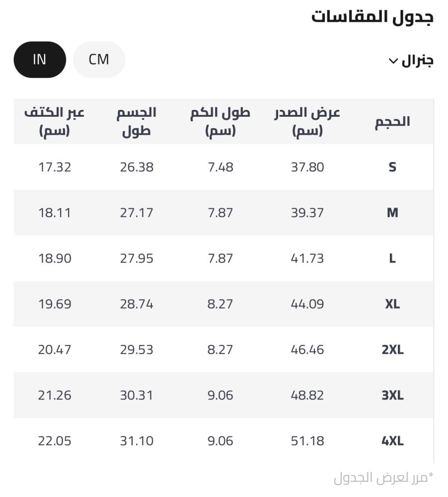
Task: Select the 3XL size row label
Action: (392, 395)
